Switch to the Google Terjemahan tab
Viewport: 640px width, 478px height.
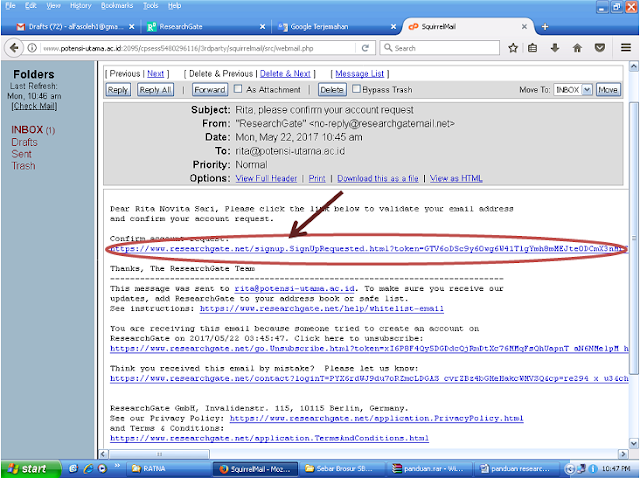(337, 27)
